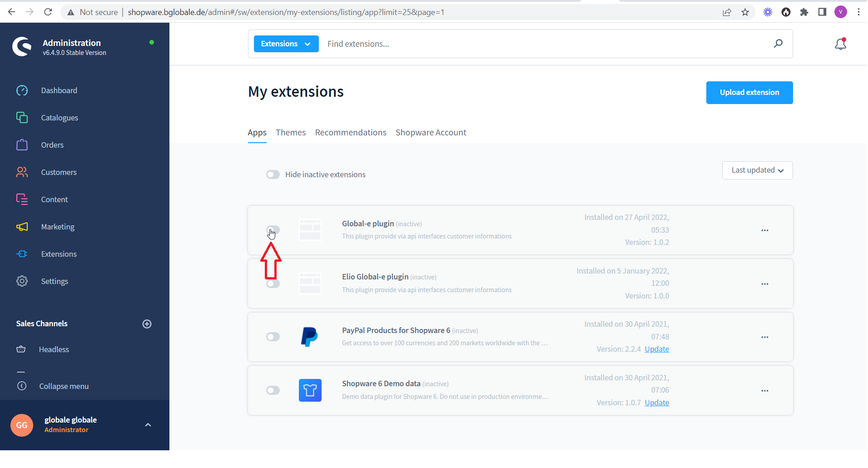This screenshot has height=468, width=868.
Task: Activate the Elio Global-e plugin toggle
Action: click(273, 284)
